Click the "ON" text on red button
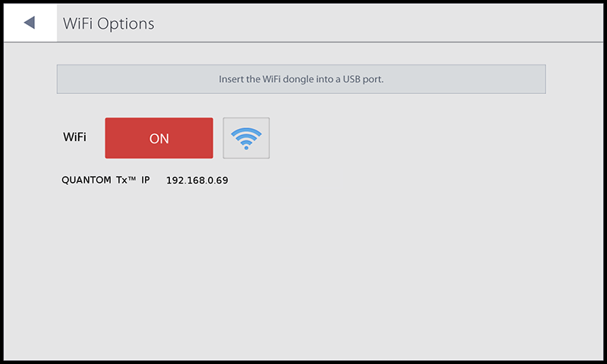Viewport: 607px width, 364px height. pyautogui.click(x=159, y=139)
